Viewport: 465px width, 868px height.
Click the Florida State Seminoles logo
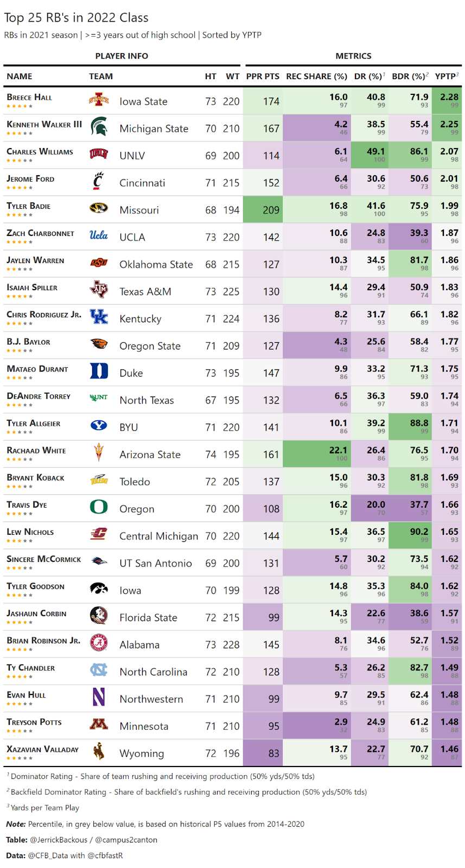99,615
